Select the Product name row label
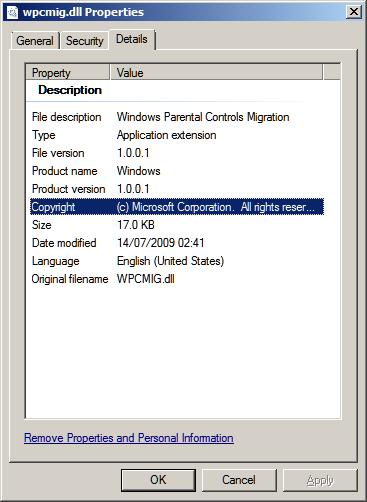The width and height of the screenshot is (367, 502). 65,171
